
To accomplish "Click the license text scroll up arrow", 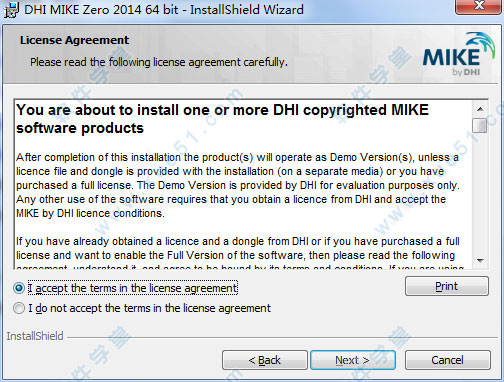I will point(480,109).
